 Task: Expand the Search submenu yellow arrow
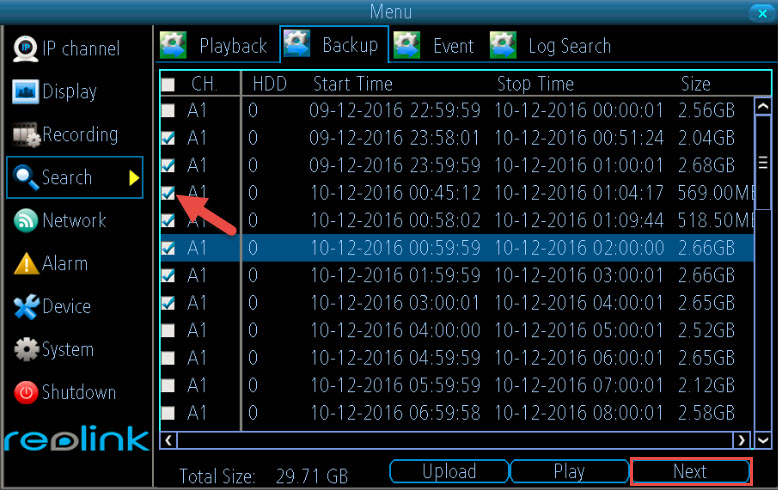133,178
